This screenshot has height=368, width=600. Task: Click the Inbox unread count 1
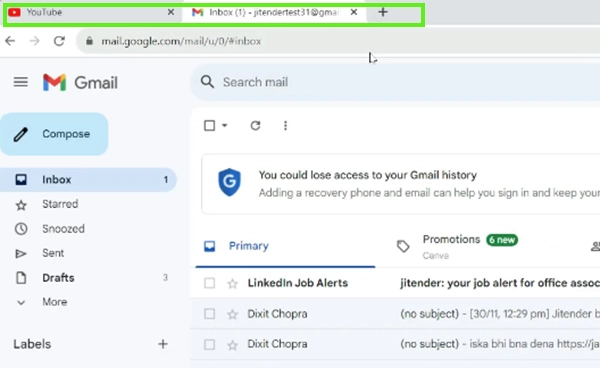pos(166,179)
